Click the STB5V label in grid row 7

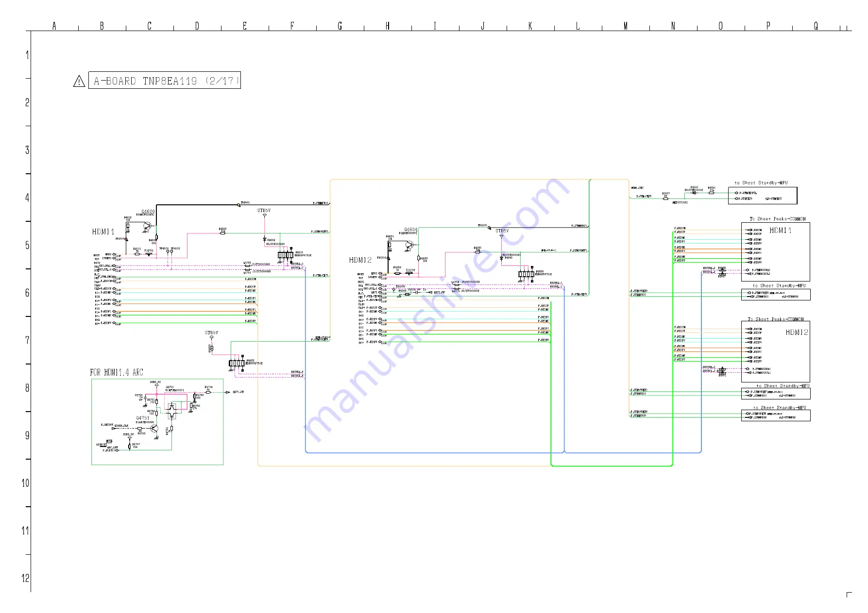(x=211, y=333)
